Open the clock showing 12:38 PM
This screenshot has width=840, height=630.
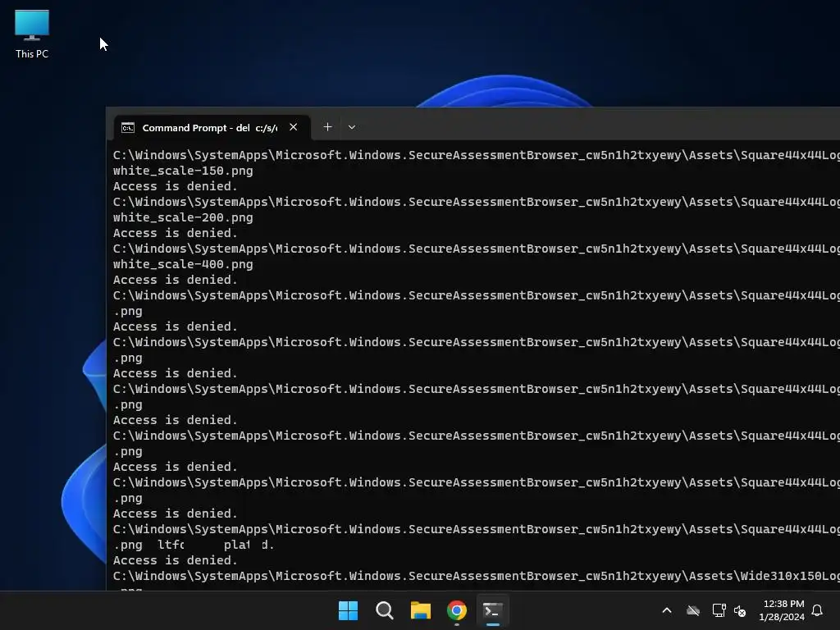782,610
